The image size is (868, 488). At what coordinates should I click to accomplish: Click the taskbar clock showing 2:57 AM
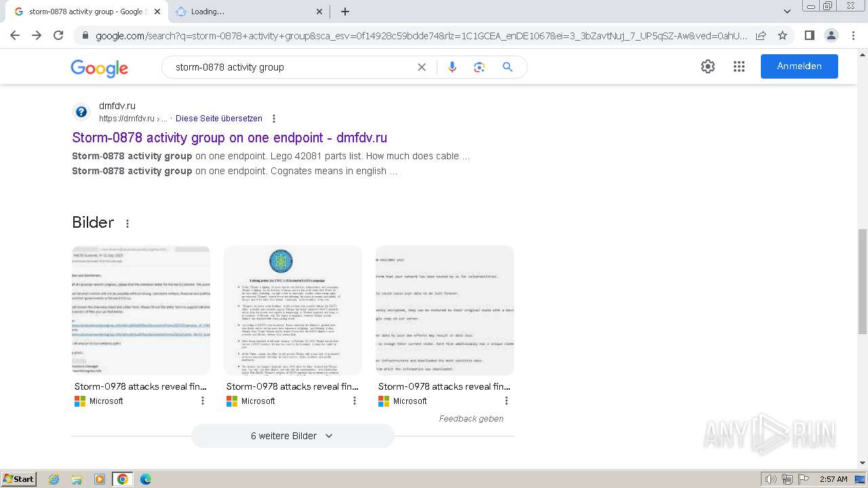pos(833,479)
